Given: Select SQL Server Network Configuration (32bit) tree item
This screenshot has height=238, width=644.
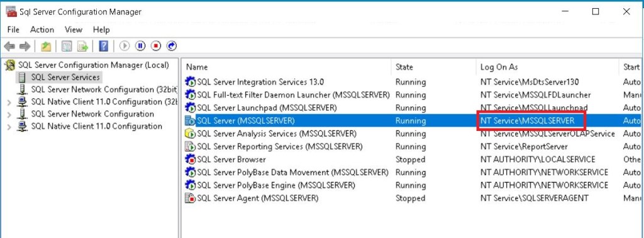Looking at the screenshot, I should coord(104,89).
